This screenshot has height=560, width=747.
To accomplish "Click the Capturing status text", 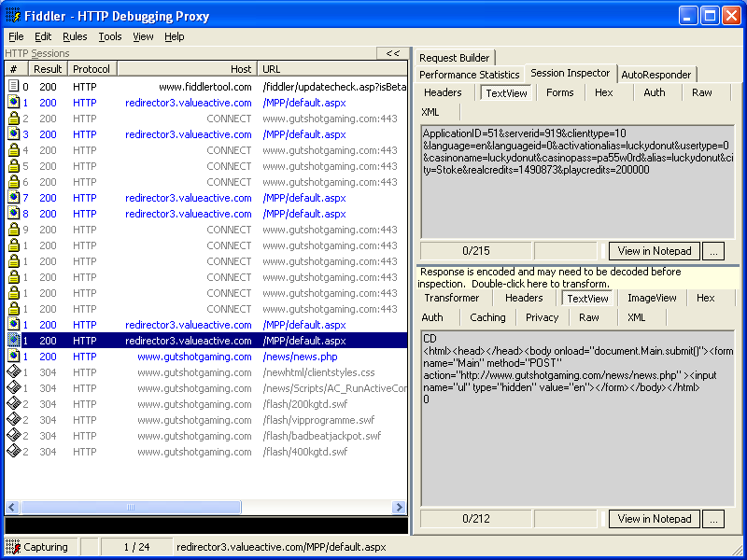I will [x=46, y=547].
